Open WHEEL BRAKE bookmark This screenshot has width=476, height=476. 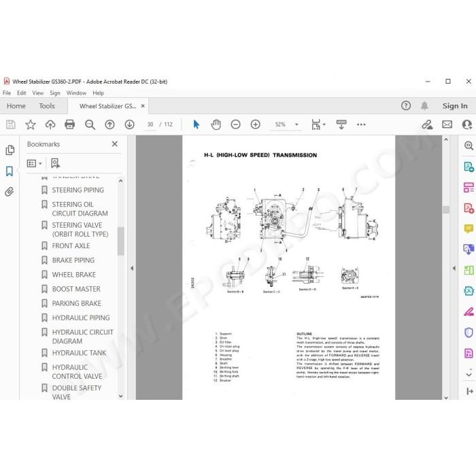click(73, 275)
